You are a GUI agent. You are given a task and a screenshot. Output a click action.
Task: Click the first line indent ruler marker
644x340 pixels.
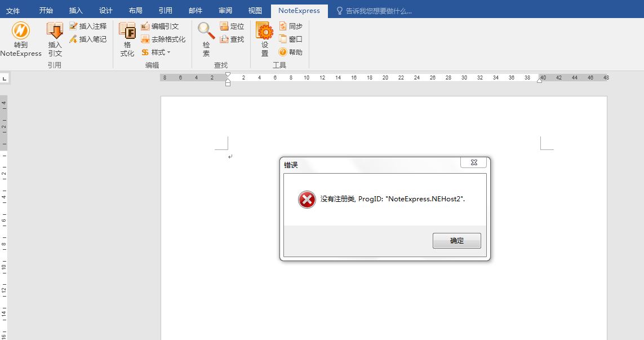228,75
